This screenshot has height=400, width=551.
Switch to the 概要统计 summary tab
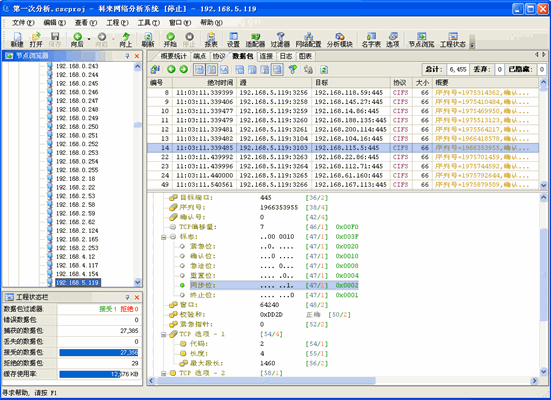pos(173,56)
